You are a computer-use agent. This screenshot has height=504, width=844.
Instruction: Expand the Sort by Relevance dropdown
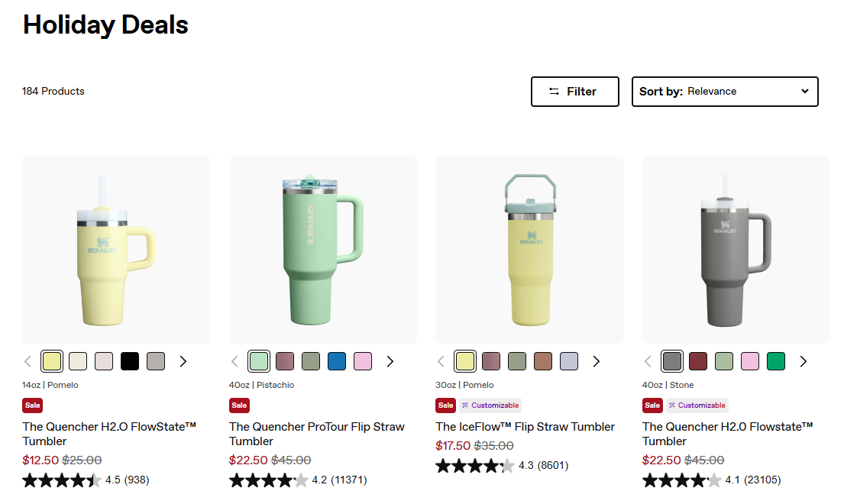724,92
